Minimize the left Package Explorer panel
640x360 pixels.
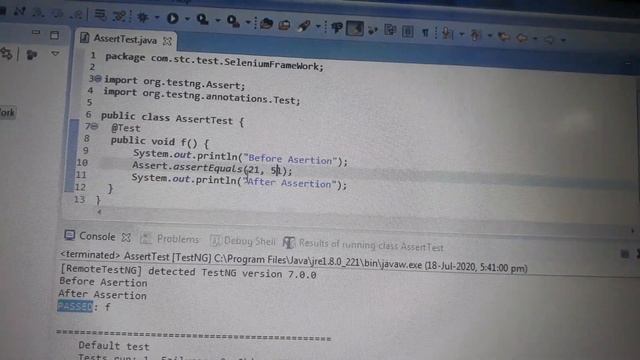pos(36,32)
